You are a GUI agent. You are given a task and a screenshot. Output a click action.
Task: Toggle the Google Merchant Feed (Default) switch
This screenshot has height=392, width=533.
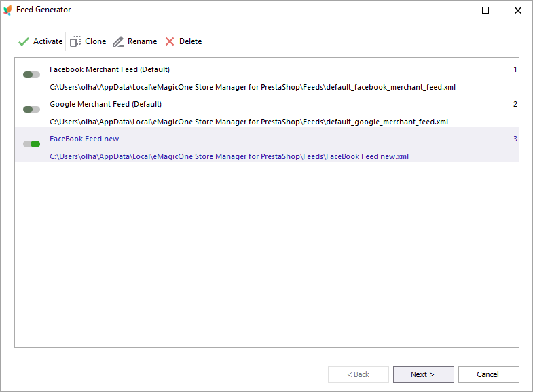(x=32, y=109)
